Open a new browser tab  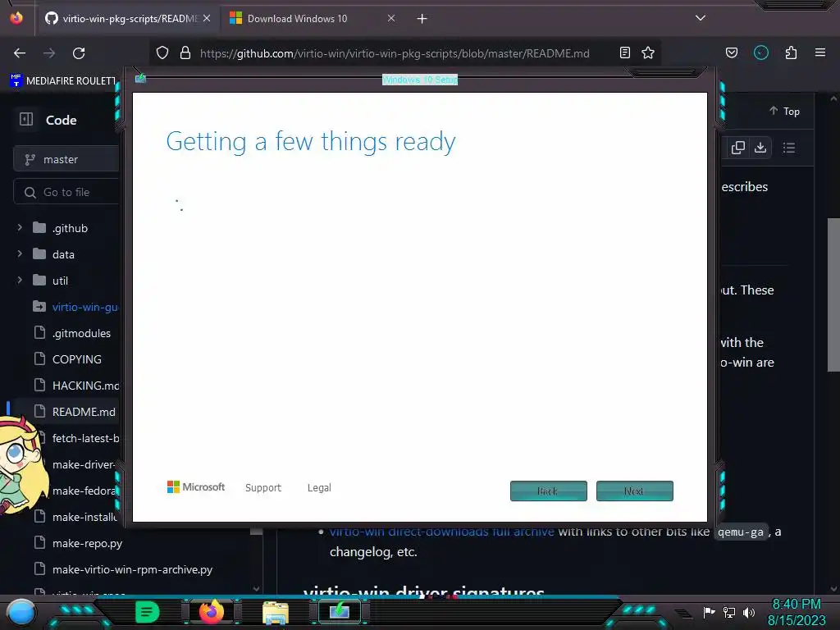point(422,19)
